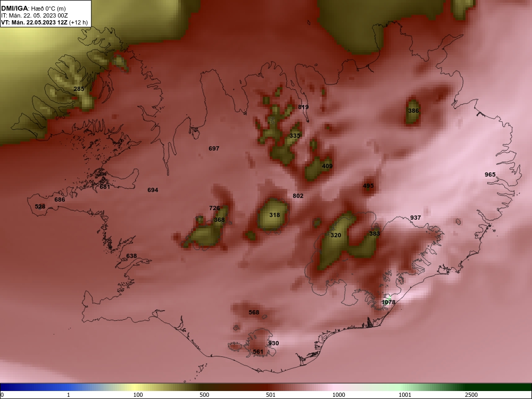Screen dimensions: 532x399
Task: Click the 694 value on the map
Action: click(153, 190)
